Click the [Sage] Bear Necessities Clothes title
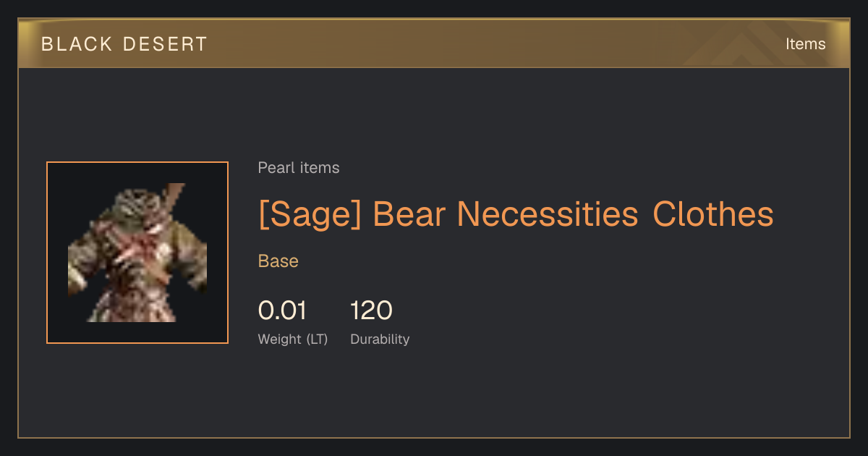 pyautogui.click(x=516, y=214)
